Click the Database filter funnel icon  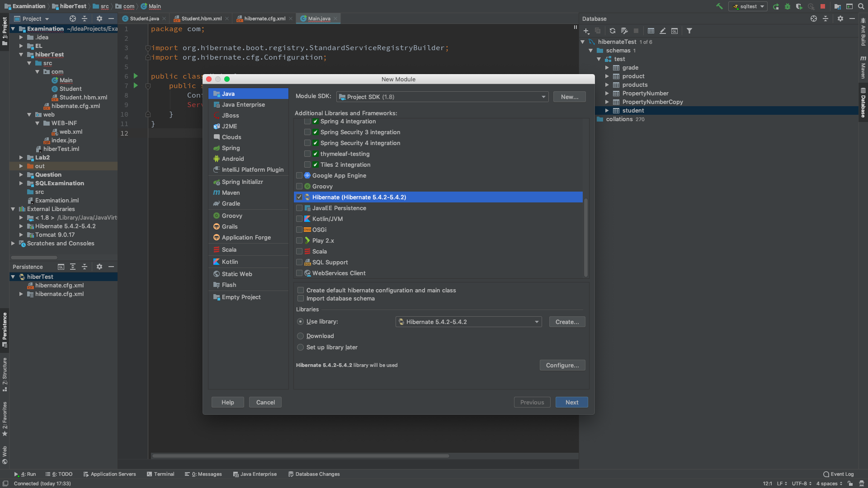689,31
